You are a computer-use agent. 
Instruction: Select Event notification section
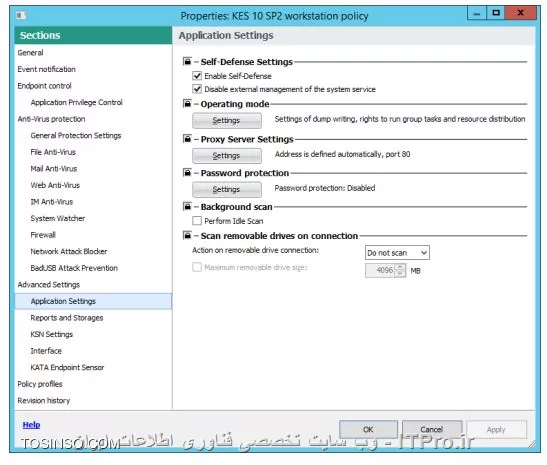tap(93, 69)
